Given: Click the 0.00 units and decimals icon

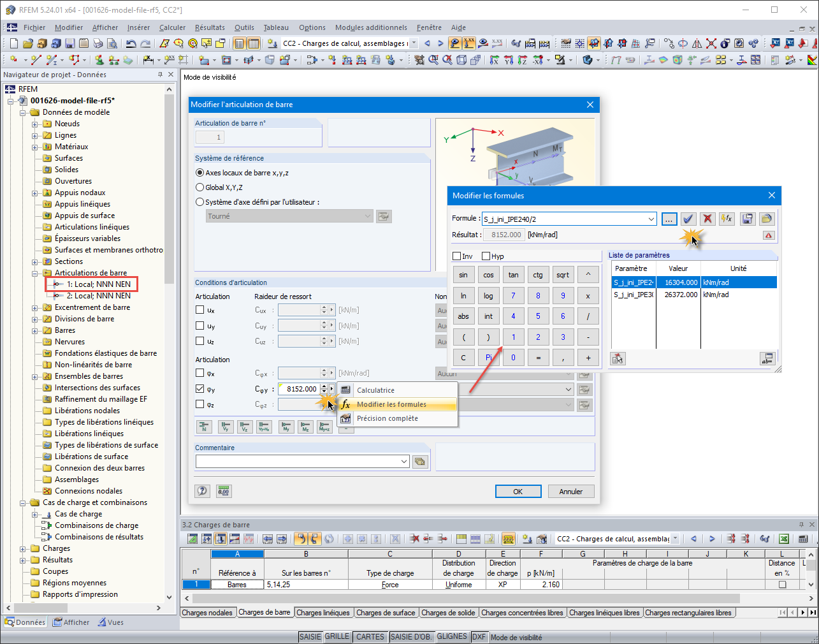Looking at the screenshot, I should (x=224, y=491).
